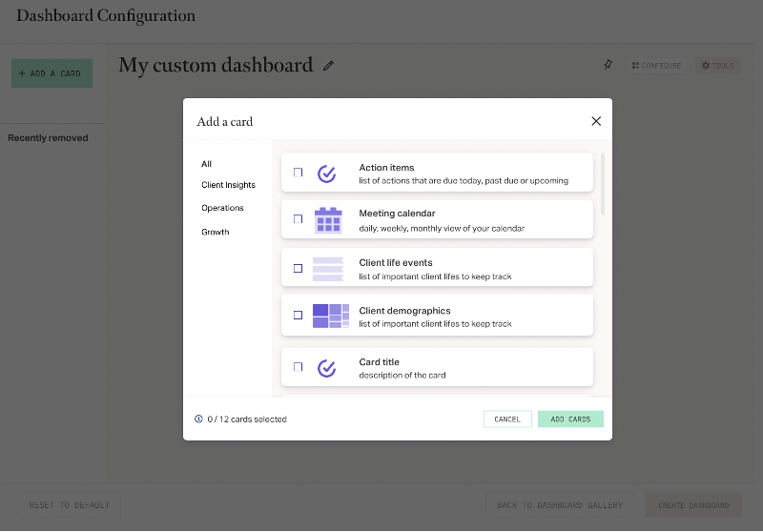Click the Action items card title
Screen dimensions: 763x532
(x=386, y=167)
